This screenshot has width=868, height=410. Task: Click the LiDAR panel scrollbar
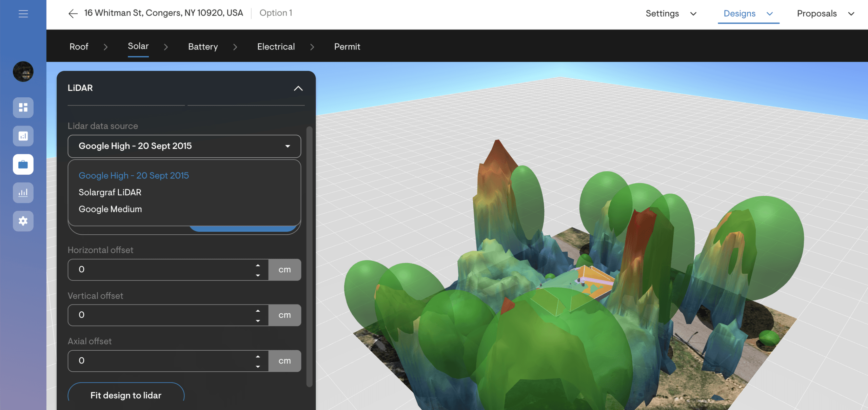[309, 256]
